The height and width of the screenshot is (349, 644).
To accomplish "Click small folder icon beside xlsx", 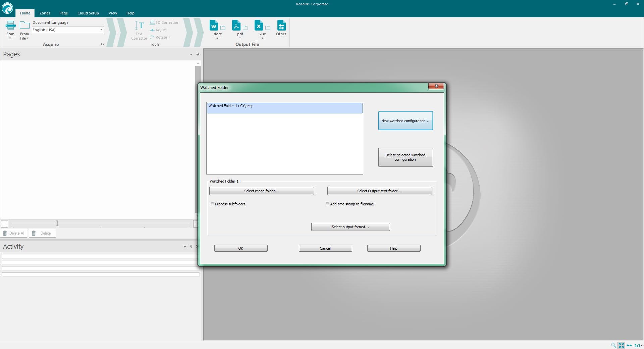I will click(268, 28).
